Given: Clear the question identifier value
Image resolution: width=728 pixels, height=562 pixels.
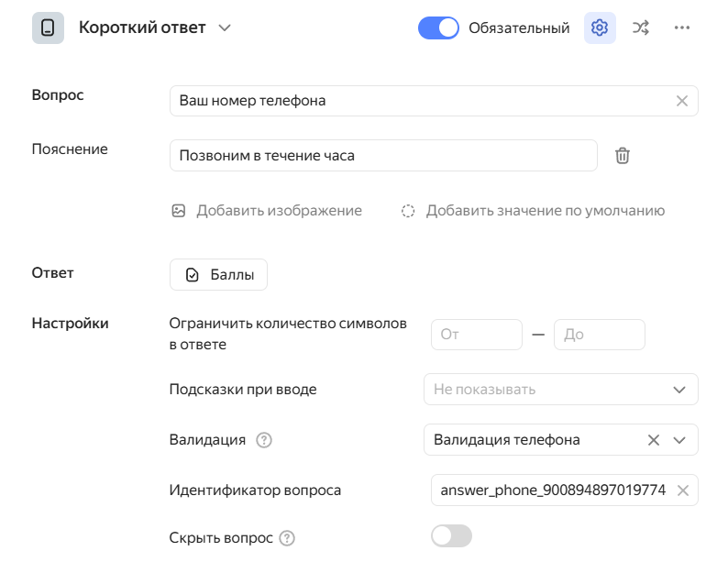Looking at the screenshot, I should 682,490.
